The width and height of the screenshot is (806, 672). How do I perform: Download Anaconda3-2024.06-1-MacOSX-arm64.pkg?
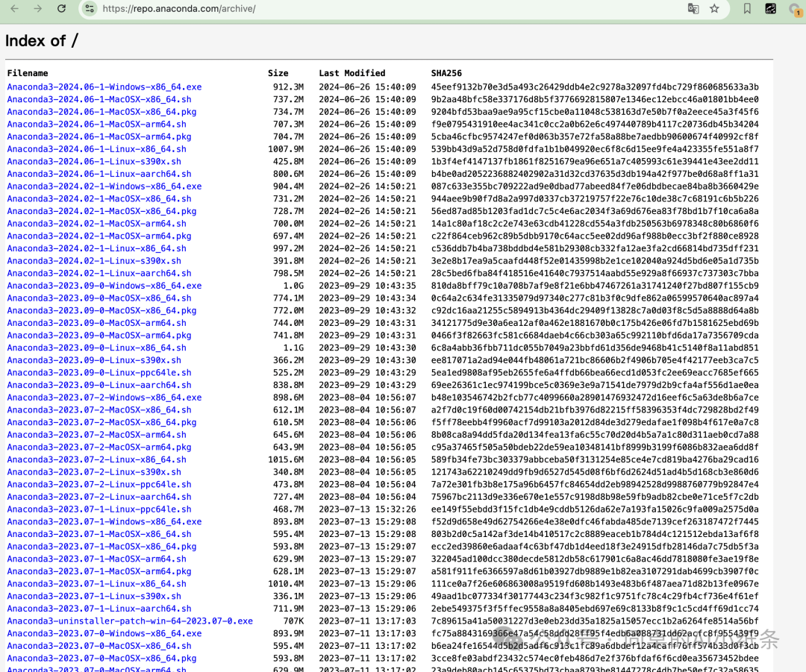point(99,136)
